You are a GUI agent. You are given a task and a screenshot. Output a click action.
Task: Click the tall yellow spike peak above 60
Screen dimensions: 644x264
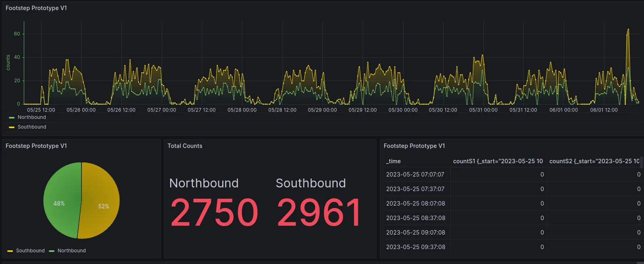tap(628, 29)
